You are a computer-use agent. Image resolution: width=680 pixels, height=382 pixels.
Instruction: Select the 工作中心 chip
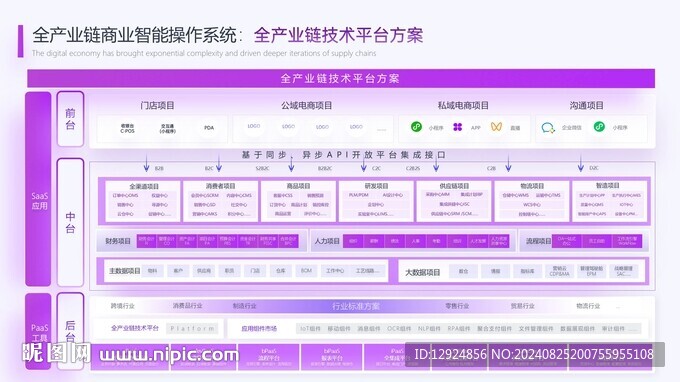point(335,271)
